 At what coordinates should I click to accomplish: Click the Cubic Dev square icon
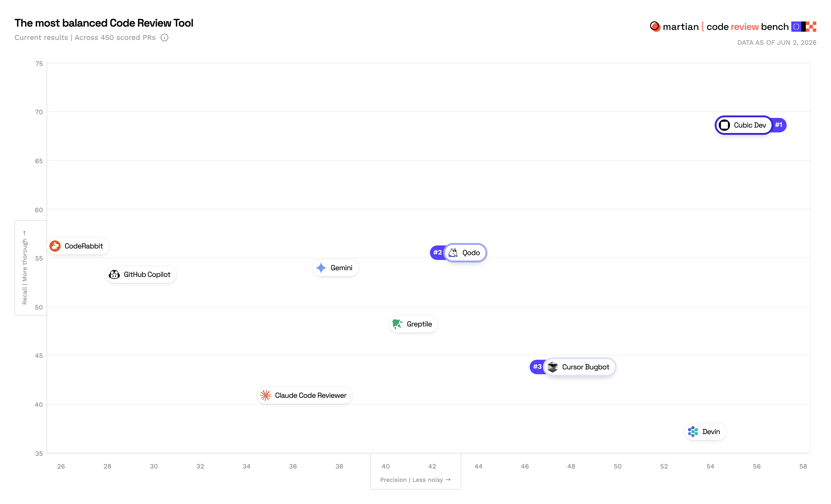(724, 125)
